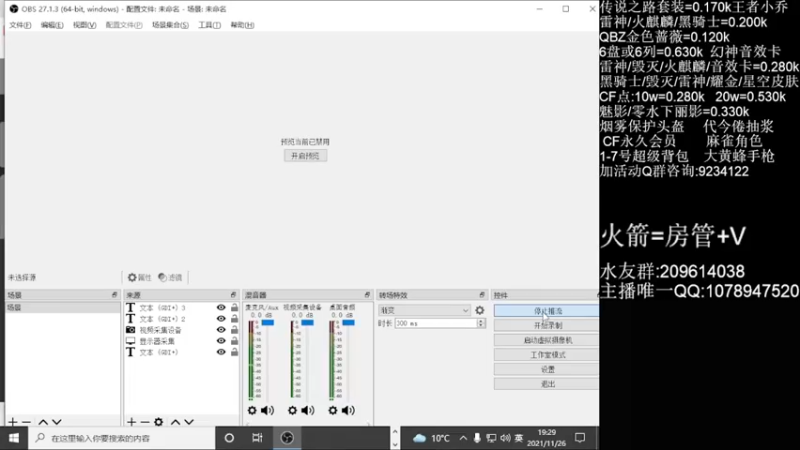This screenshot has width=800, height=450.
Task: Open the 渐变 transition dropdown
Action: (424, 310)
